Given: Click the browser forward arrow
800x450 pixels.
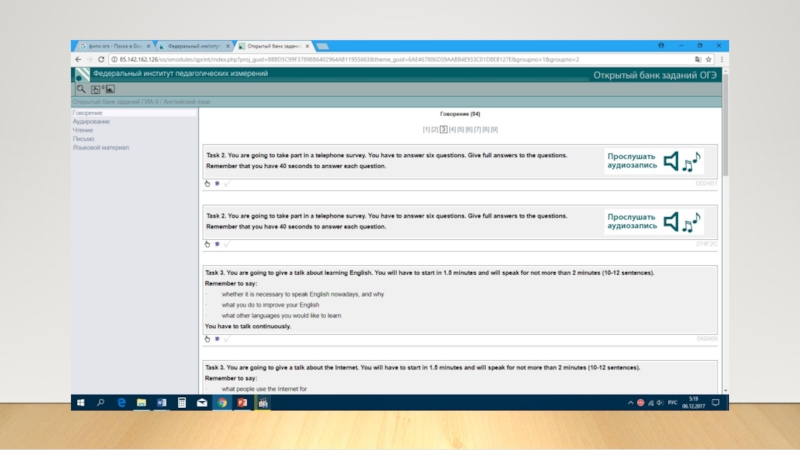Looking at the screenshot, I should [90, 59].
